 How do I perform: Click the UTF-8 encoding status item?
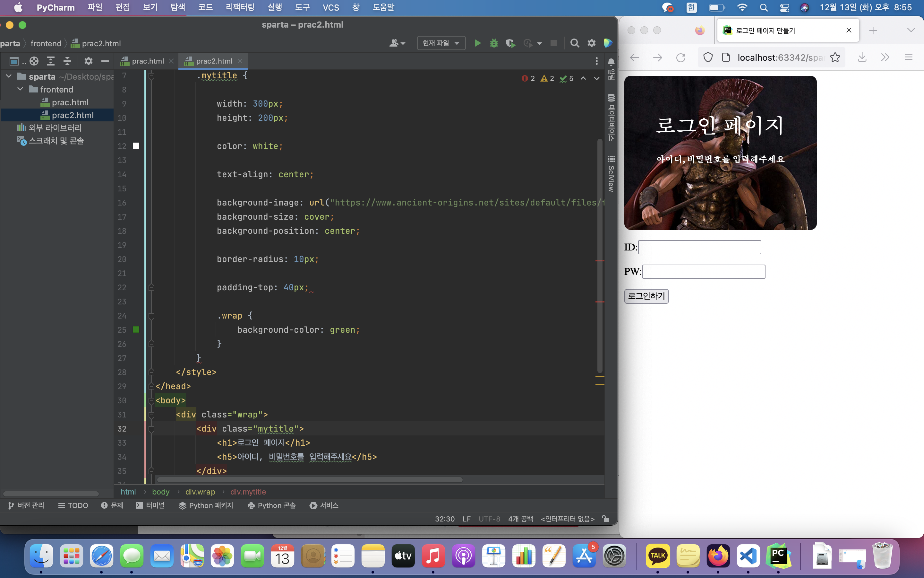point(489,519)
